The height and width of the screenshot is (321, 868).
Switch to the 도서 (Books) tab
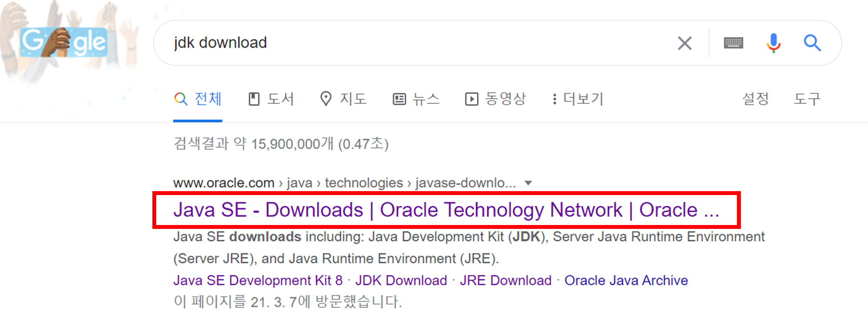click(271, 99)
